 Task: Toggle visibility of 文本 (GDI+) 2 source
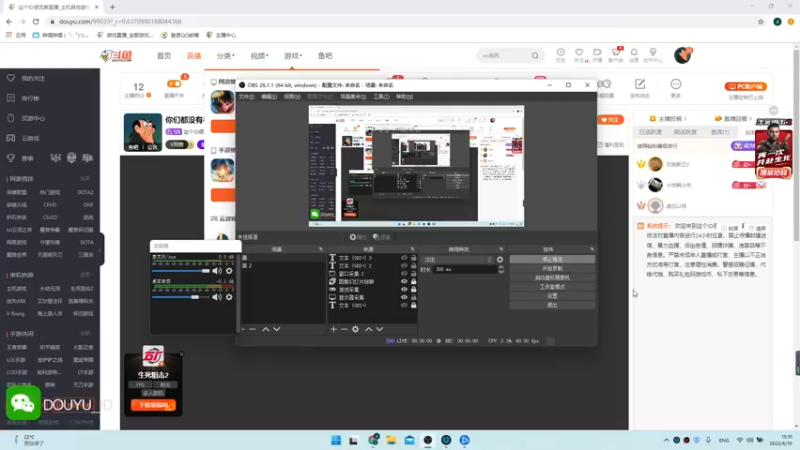point(404,266)
